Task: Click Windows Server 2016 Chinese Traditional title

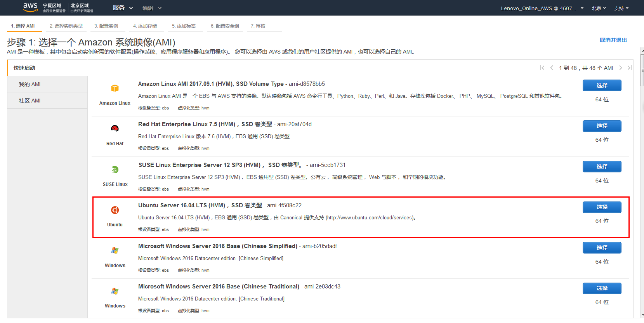Action: pos(219,287)
